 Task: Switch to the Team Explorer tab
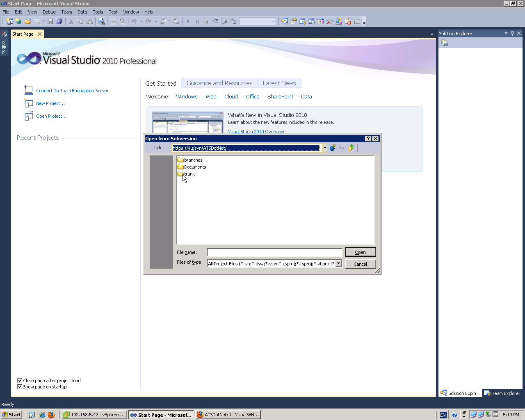502,393
